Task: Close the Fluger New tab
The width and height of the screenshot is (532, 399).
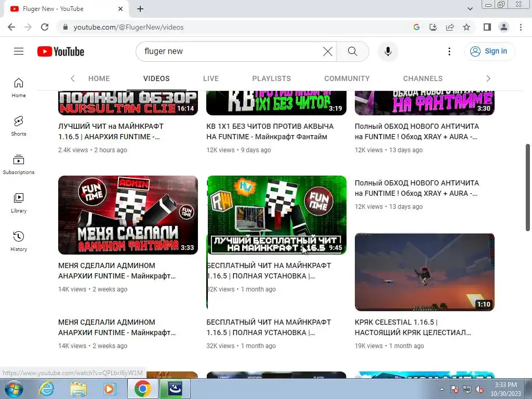Action: coord(121,9)
